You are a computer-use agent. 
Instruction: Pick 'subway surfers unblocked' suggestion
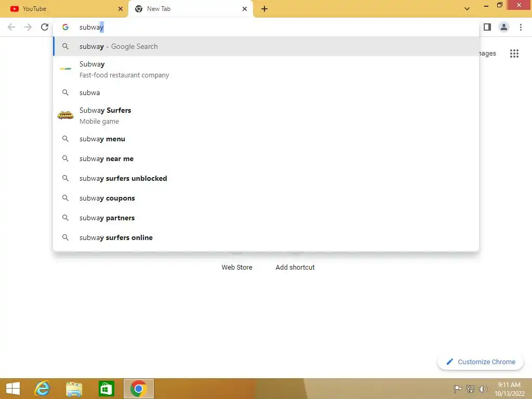266,178
